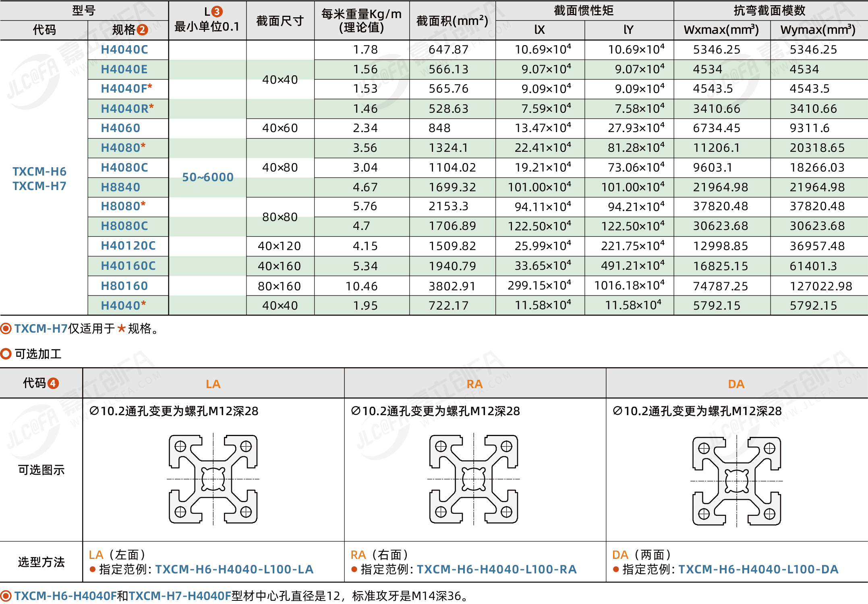
Task: Click example code TXCM-H6-H4040-L100-RA
Action: [x=497, y=569]
